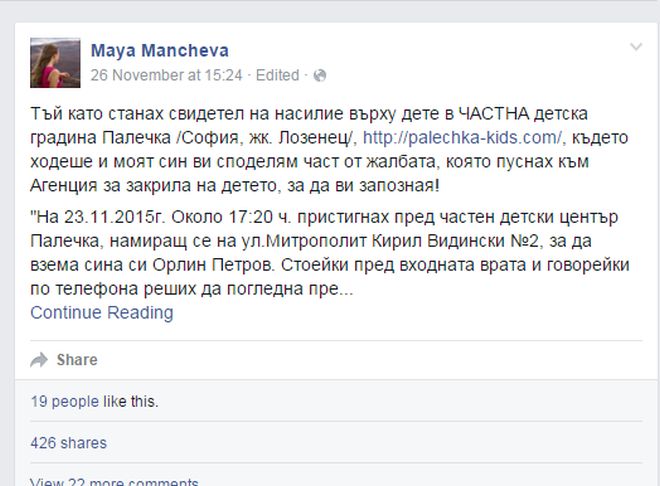Expand the post options chevron

click(635, 48)
